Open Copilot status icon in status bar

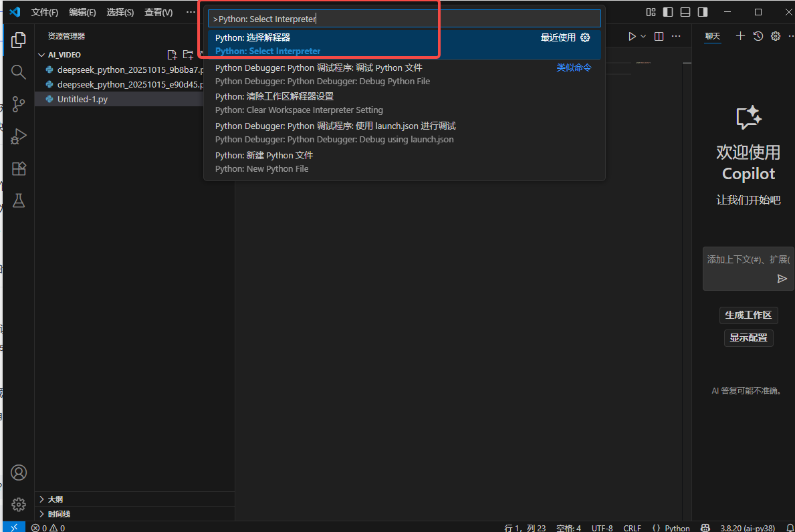[x=705, y=528]
